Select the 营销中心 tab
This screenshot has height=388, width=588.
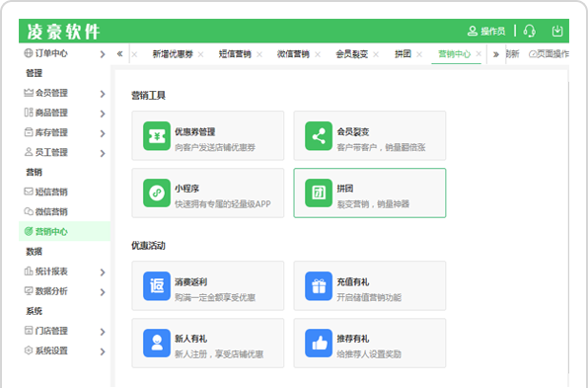point(455,54)
